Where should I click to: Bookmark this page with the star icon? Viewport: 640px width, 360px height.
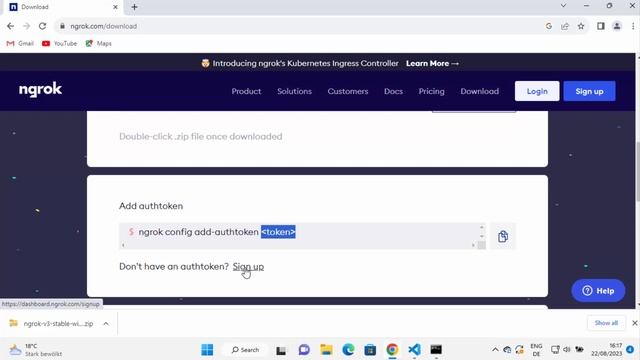coord(581,26)
